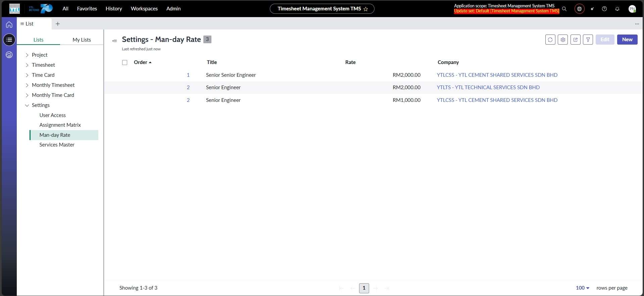Expand the Monthly Timesheet node

27,85
